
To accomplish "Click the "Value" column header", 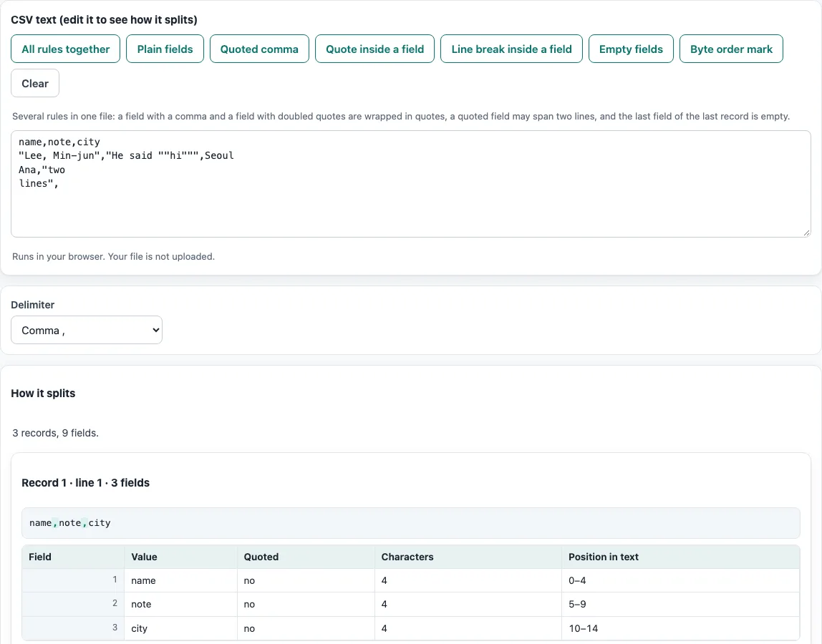I will 180,557.
